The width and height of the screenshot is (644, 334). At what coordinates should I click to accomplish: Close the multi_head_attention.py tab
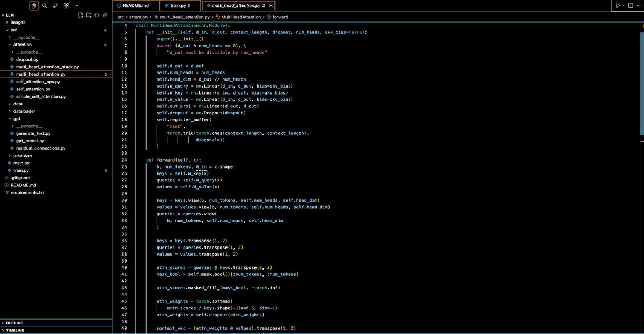pos(270,5)
